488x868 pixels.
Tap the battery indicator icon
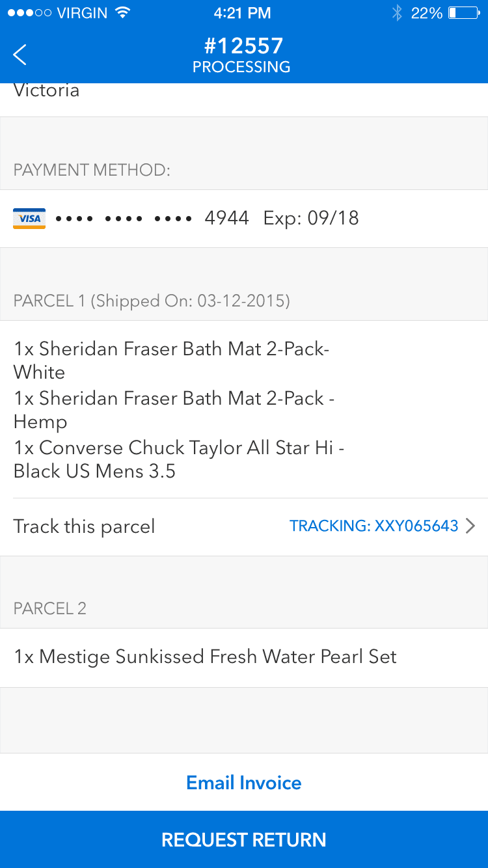(463, 13)
